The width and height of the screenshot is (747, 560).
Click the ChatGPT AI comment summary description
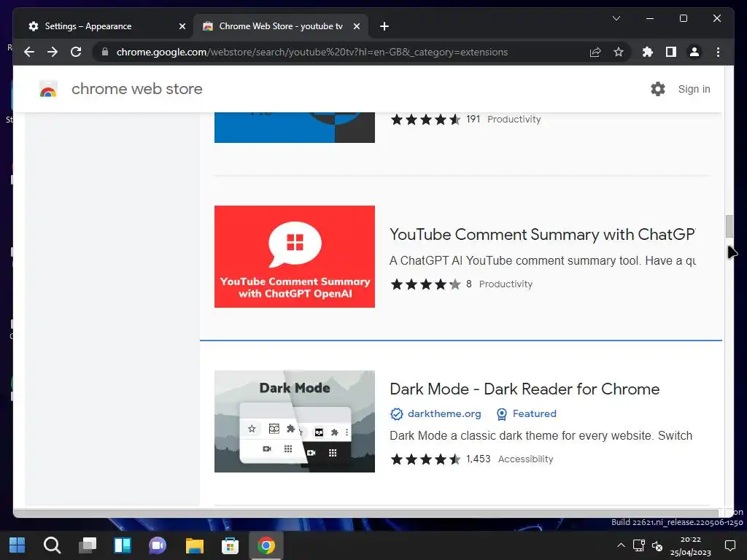[x=543, y=260]
